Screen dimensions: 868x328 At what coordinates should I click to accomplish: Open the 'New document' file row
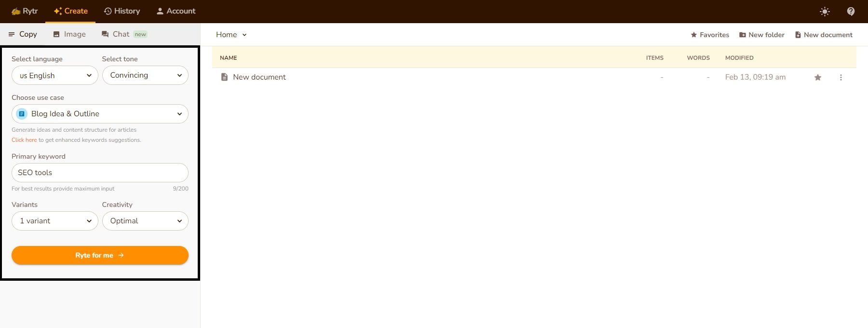pos(534,77)
